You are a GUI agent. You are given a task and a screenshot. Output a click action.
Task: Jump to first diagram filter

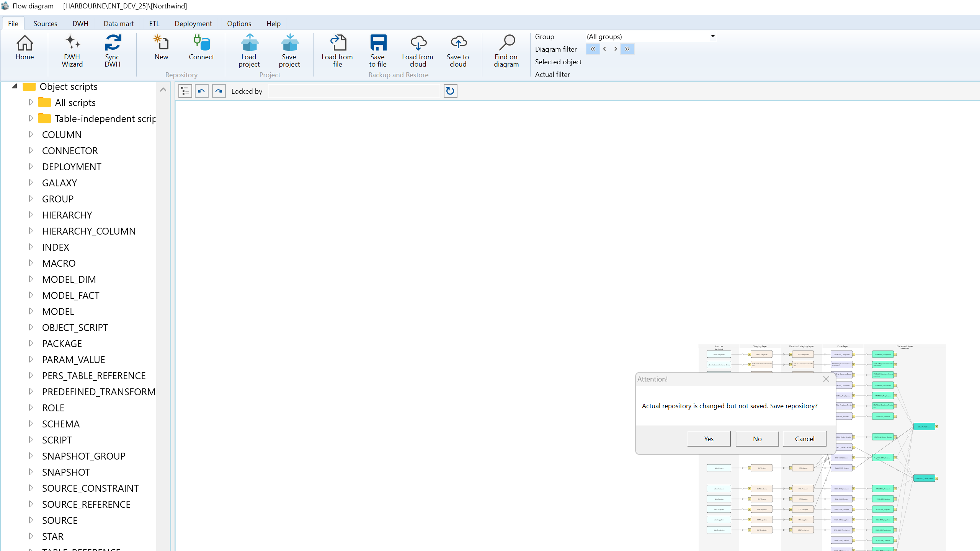(593, 49)
